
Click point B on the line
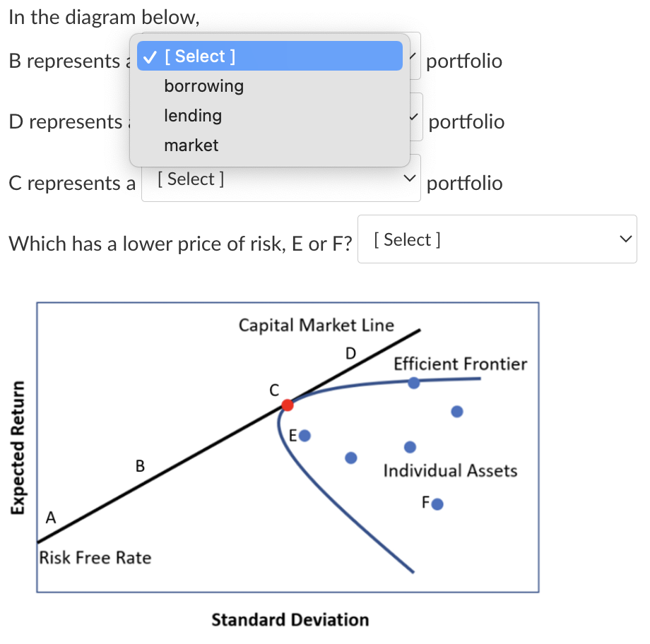coord(140,466)
